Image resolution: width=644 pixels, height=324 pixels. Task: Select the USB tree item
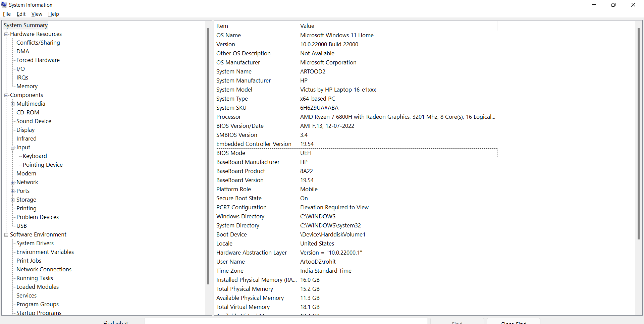[21, 226]
